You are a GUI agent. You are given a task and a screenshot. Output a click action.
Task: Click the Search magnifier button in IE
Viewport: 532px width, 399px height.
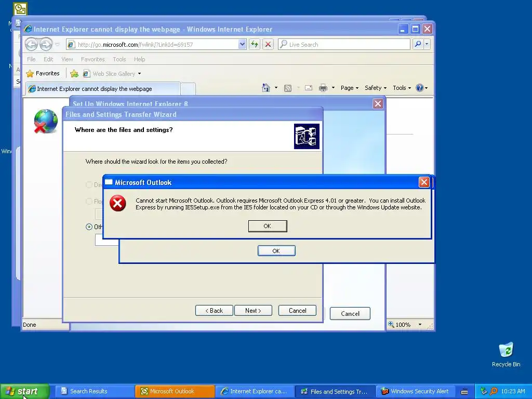(418, 44)
